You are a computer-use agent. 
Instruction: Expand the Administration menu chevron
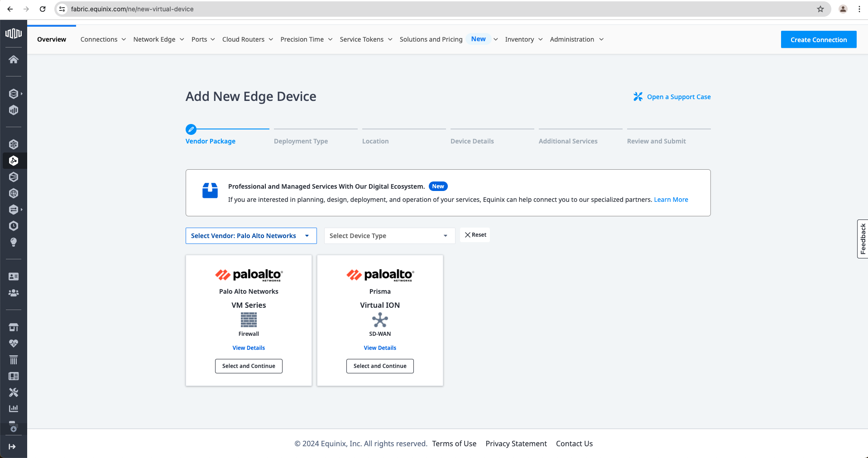601,39
